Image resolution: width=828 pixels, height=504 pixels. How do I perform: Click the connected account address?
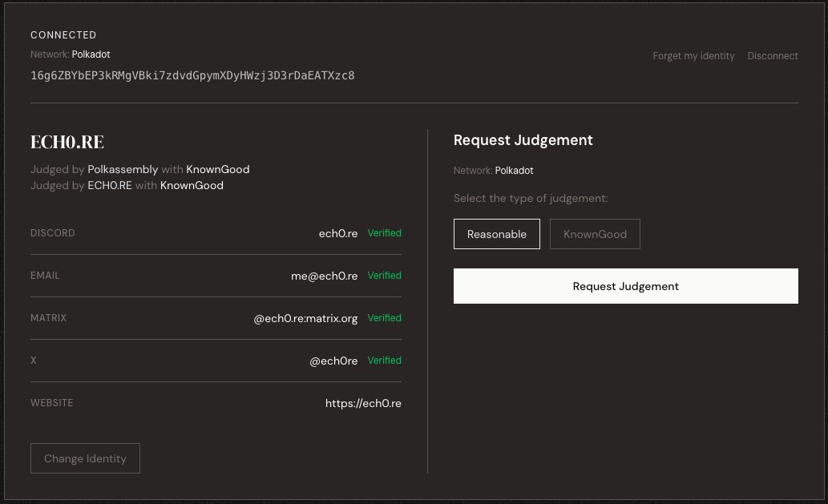point(192,75)
